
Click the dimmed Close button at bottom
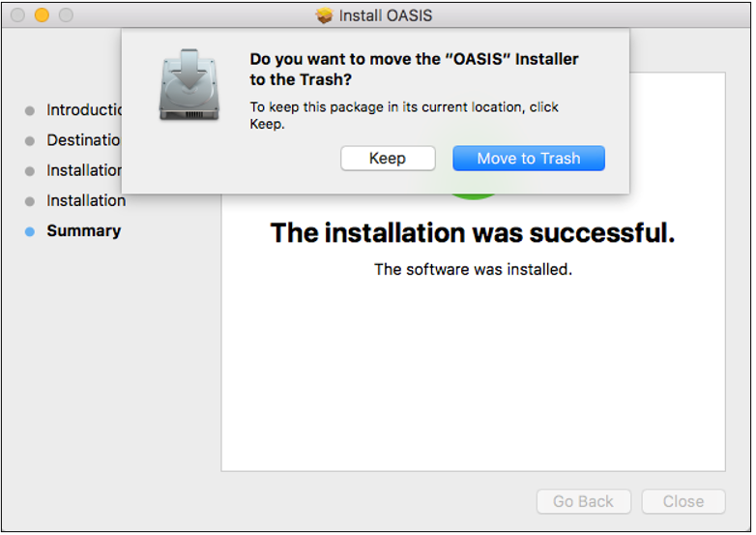click(x=683, y=502)
